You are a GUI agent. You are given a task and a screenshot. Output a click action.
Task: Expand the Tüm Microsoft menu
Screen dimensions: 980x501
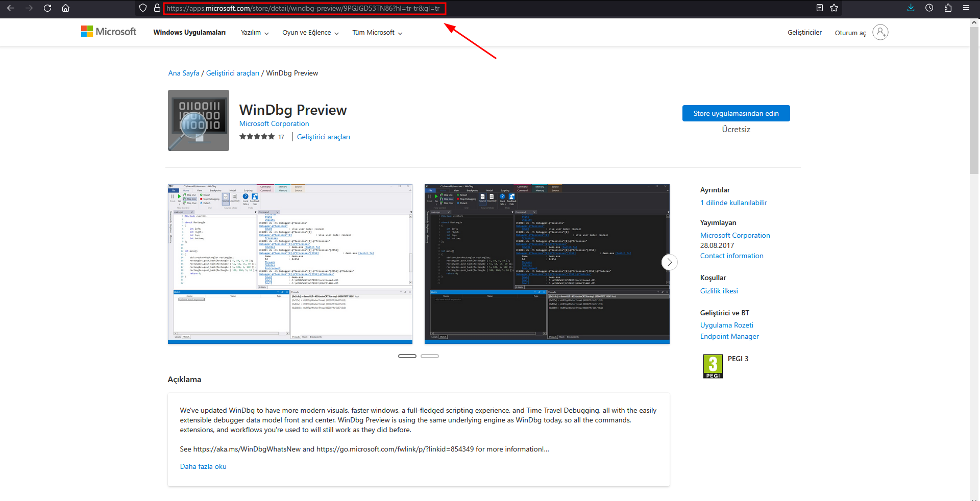377,33
